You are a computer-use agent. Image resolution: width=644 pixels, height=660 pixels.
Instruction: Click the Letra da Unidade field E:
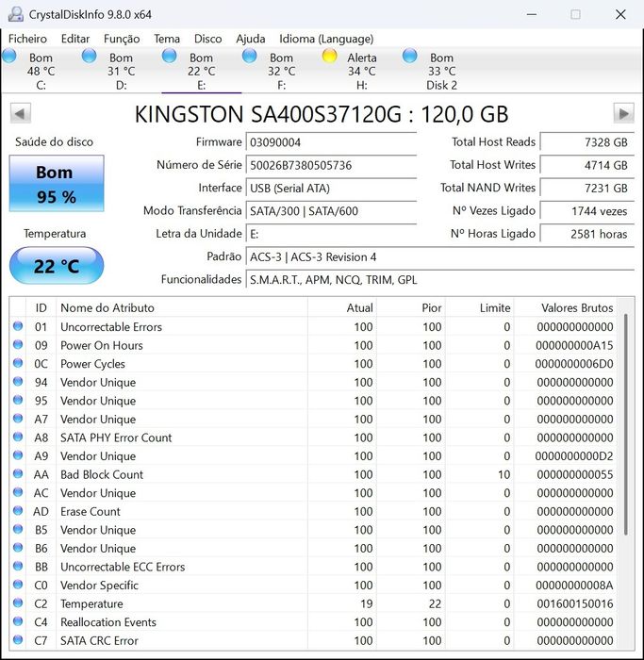point(331,234)
